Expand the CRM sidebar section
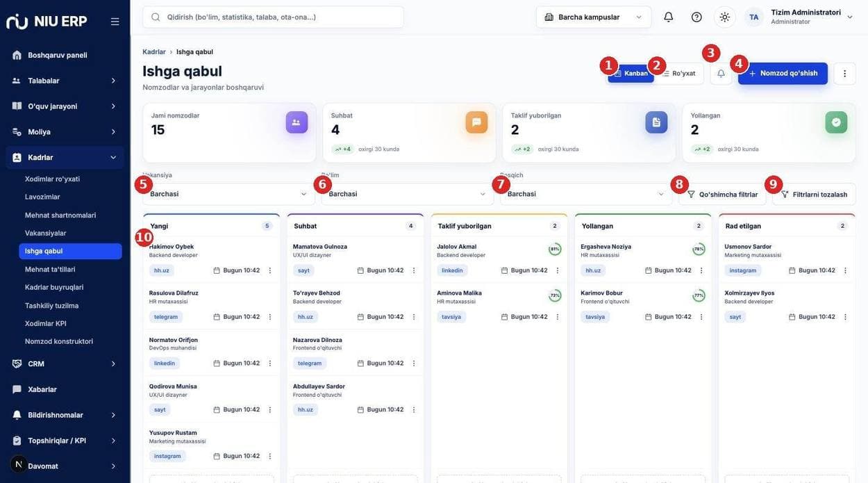Image resolution: width=868 pixels, height=483 pixels. 65,363
